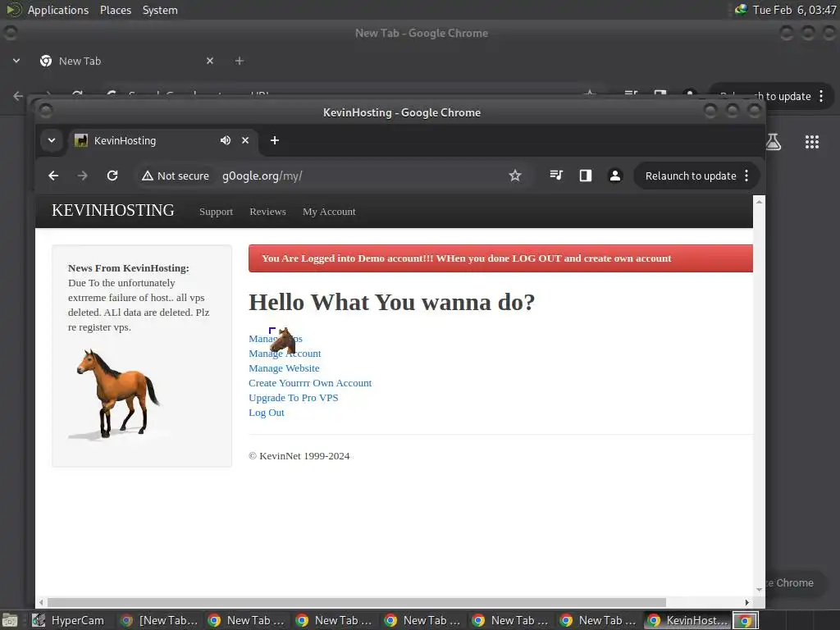Screen dimensions: 840x630
Task: Open the profile avatar icon in KevinHosting window
Action: pos(615,176)
